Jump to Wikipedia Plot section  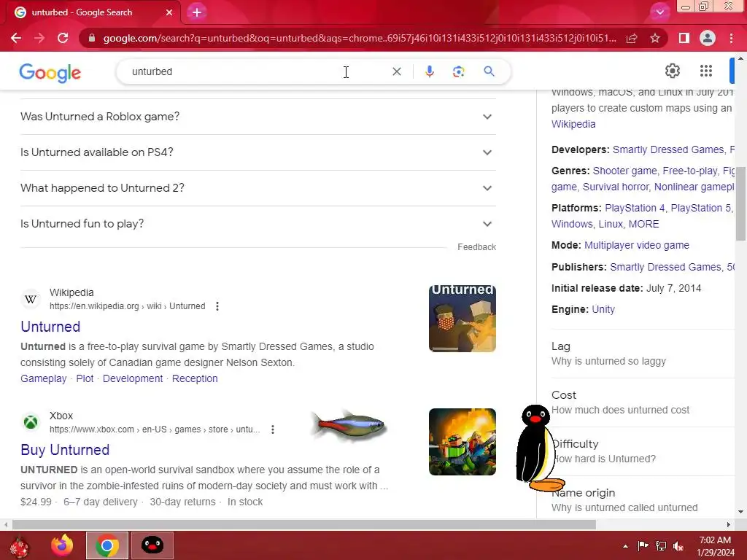pyautogui.click(x=85, y=378)
